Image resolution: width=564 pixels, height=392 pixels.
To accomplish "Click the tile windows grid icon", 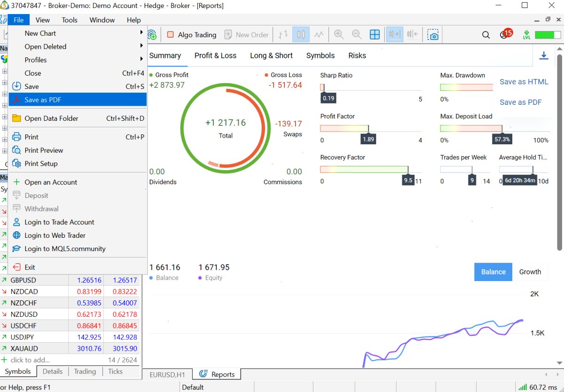I will pos(375,35).
